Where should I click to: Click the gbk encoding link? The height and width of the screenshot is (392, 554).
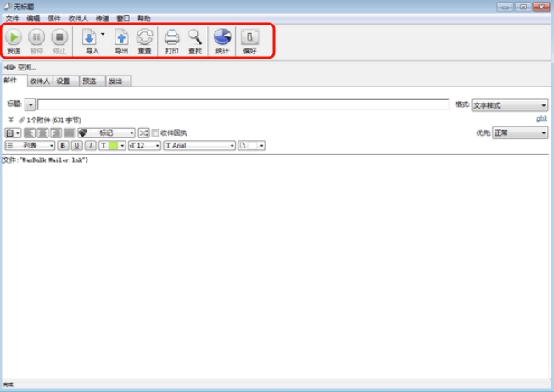[541, 119]
